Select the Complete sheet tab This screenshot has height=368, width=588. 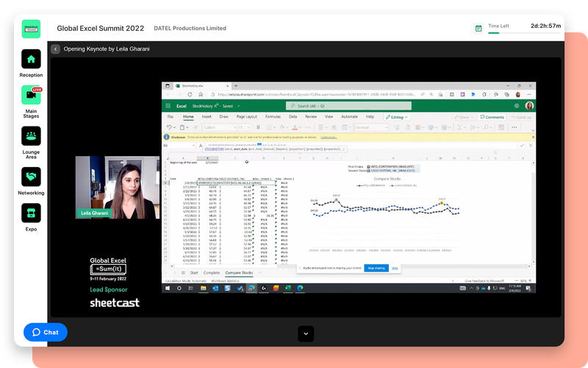click(x=212, y=272)
